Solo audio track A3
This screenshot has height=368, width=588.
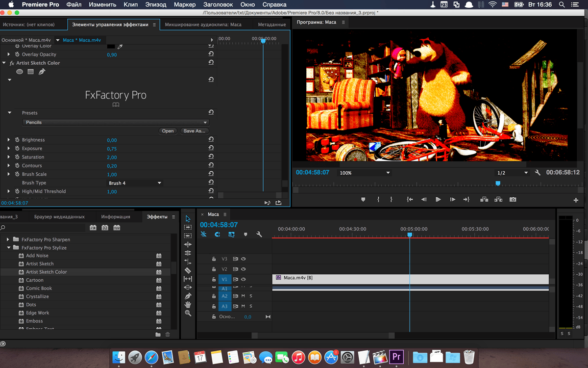pyautogui.click(x=251, y=306)
